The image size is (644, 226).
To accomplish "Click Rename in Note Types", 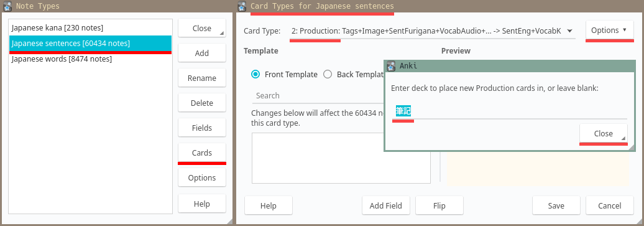I will [x=201, y=78].
